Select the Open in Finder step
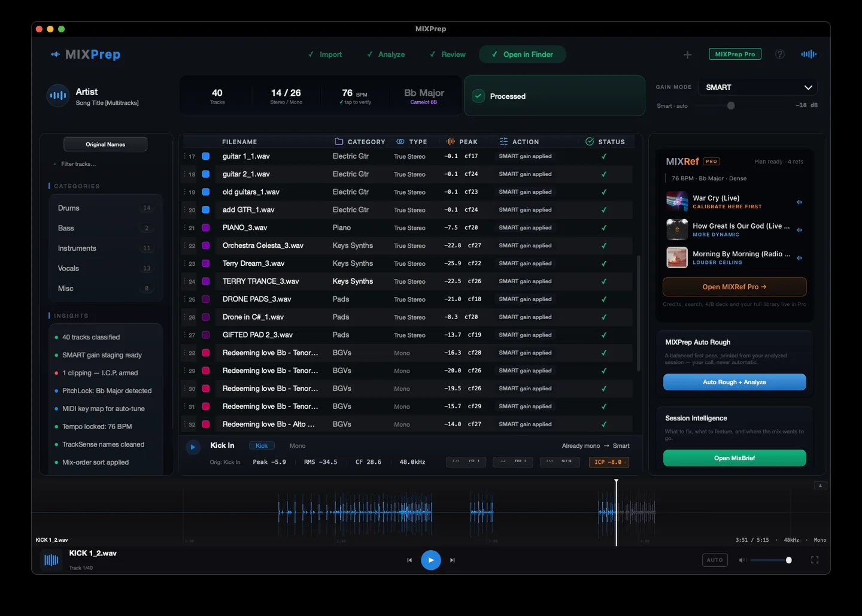 (523, 54)
